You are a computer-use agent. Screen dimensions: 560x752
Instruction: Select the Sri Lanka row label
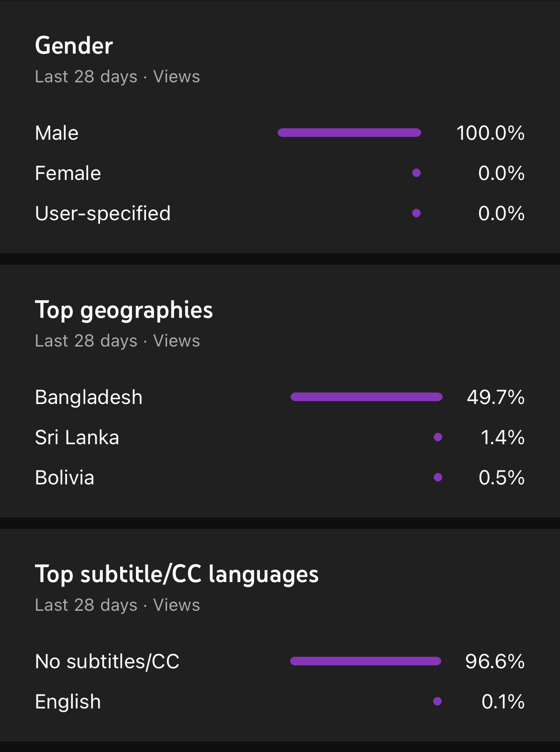pyautogui.click(x=77, y=438)
